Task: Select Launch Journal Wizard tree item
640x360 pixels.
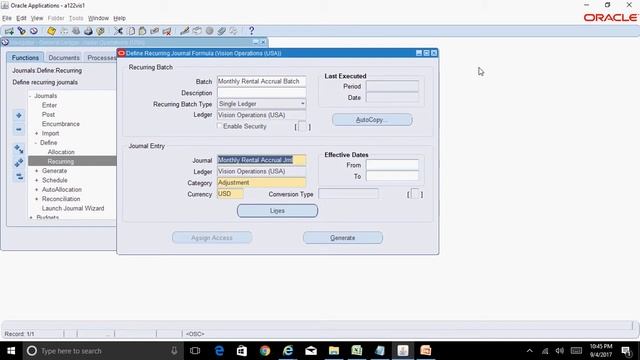Action: (x=73, y=209)
